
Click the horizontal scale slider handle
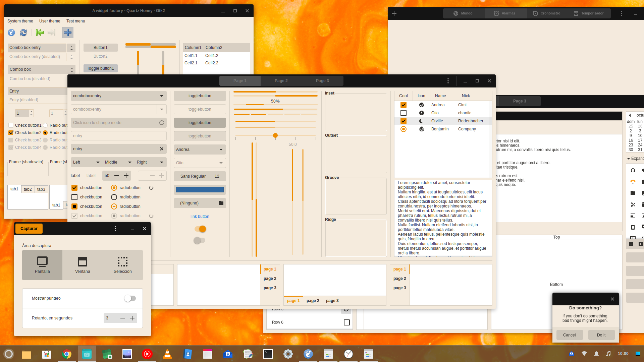click(x=275, y=136)
